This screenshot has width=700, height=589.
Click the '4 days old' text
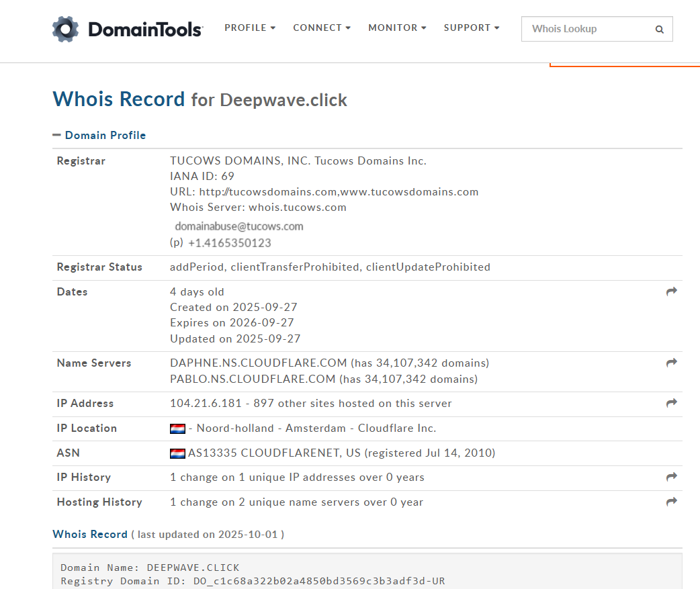[197, 292]
